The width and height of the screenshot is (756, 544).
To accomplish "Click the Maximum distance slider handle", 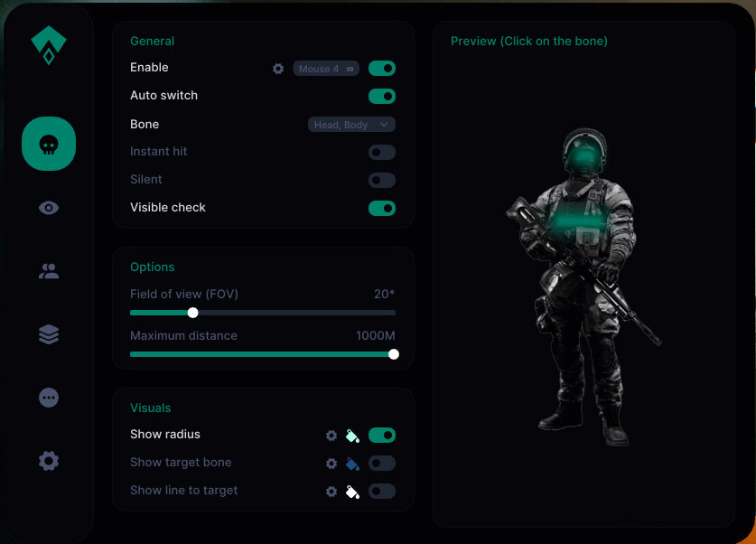I will pyautogui.click(x=394, y=354).
